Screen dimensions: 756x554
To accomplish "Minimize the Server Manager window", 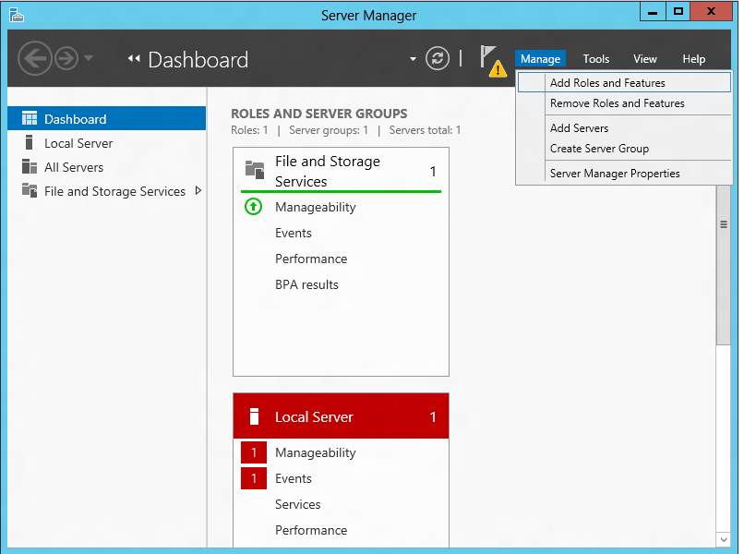I will (x=653, y=12).
